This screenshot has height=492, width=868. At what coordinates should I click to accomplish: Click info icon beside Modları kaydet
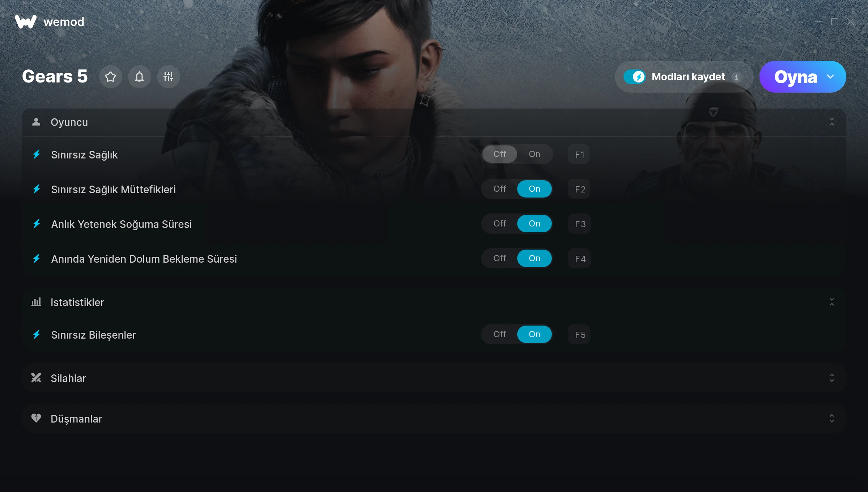tap(736, 77)
